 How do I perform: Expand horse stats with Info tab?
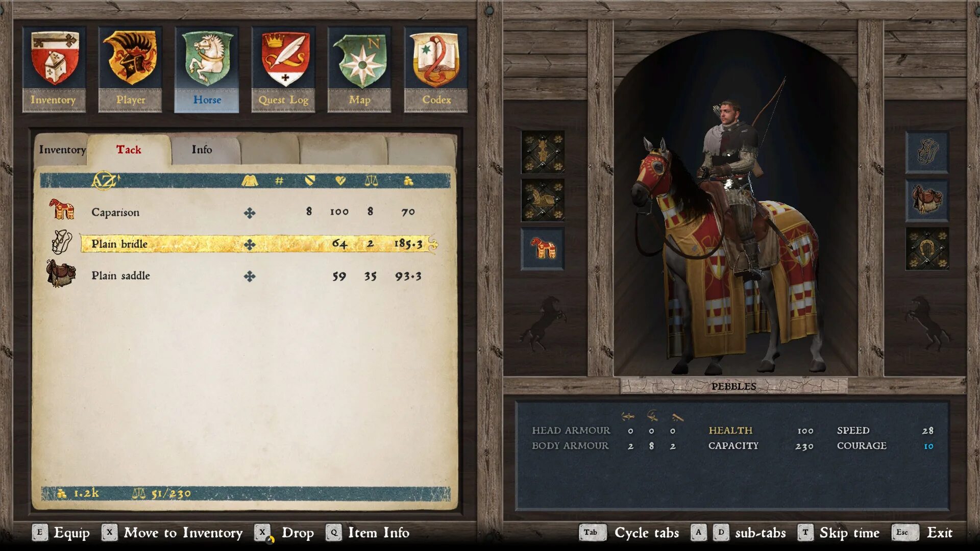click(x=202, y=149)
